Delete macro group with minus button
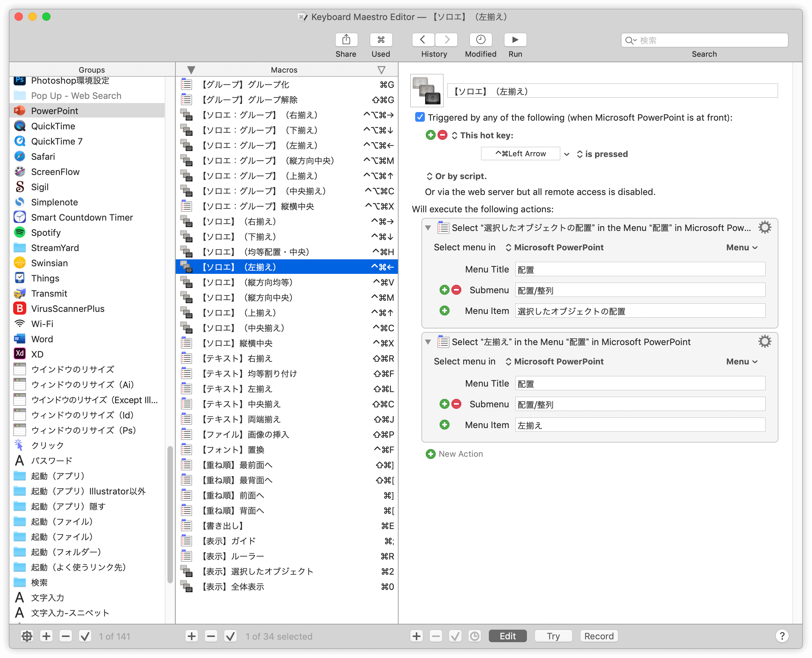 (x=66, y=636)
